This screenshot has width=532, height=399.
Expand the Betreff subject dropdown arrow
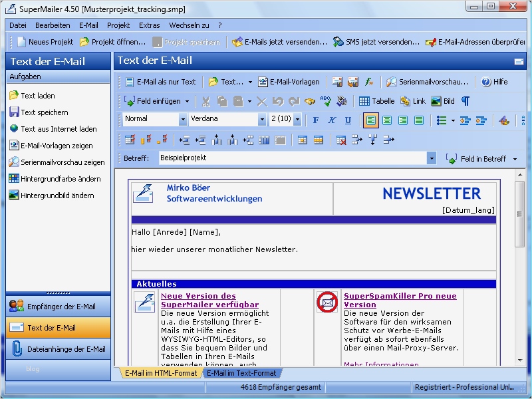(x=431, y=158)
